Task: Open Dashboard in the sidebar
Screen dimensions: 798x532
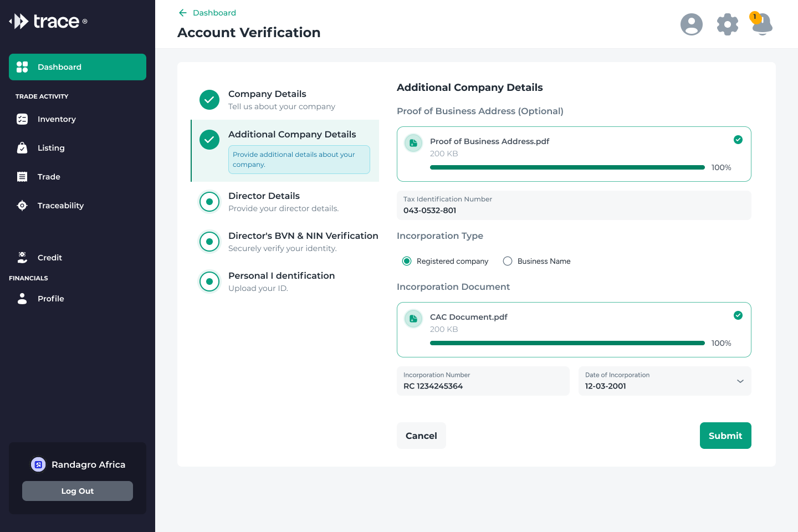Action: coord(78,67)
